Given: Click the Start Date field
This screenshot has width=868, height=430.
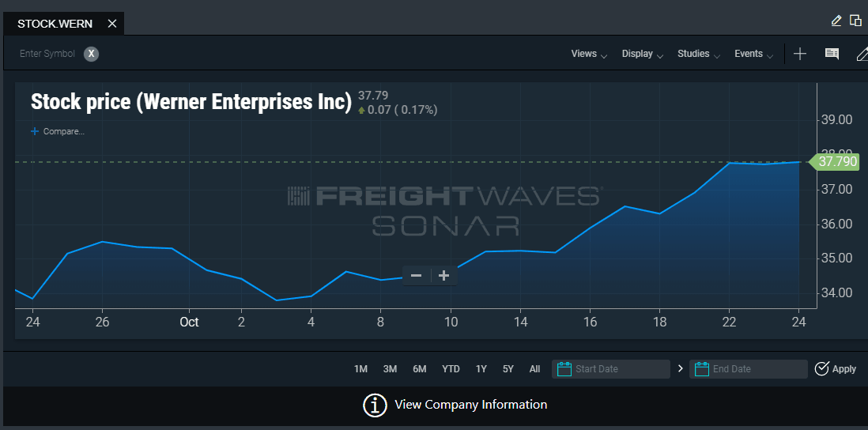Looking at the screenshot, I should pos(611,369).
